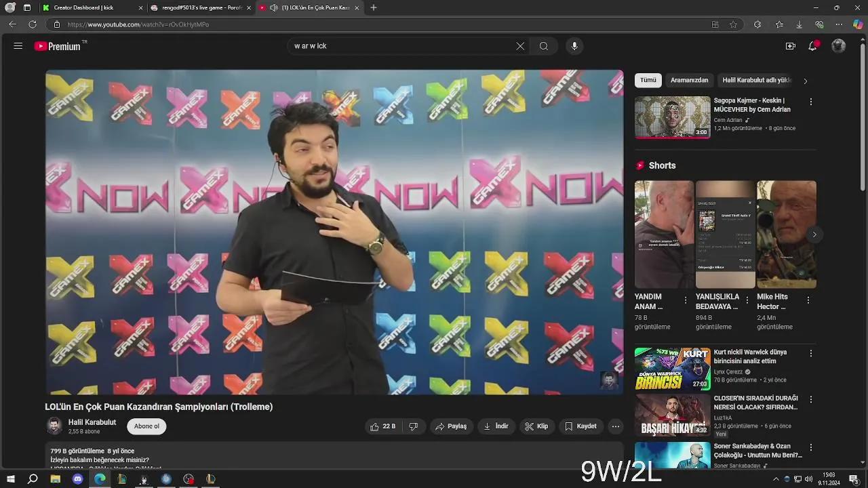Open a new browser tab
Screen dimensions: 868x488
coord(374,7)
